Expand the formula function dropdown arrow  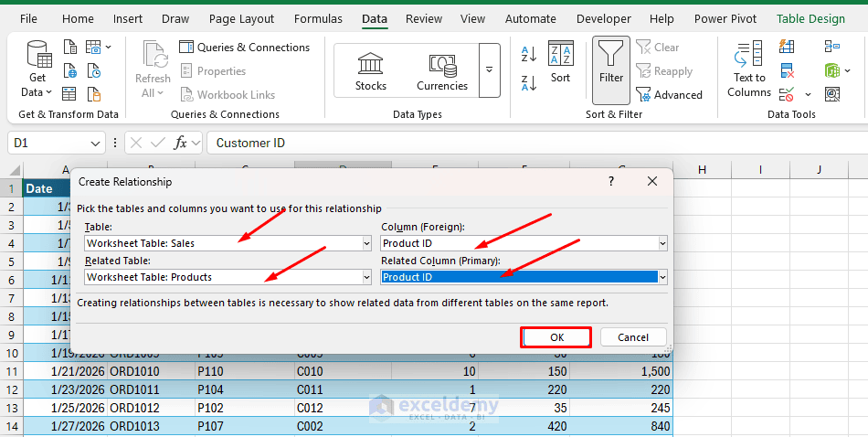pos(196,144)
